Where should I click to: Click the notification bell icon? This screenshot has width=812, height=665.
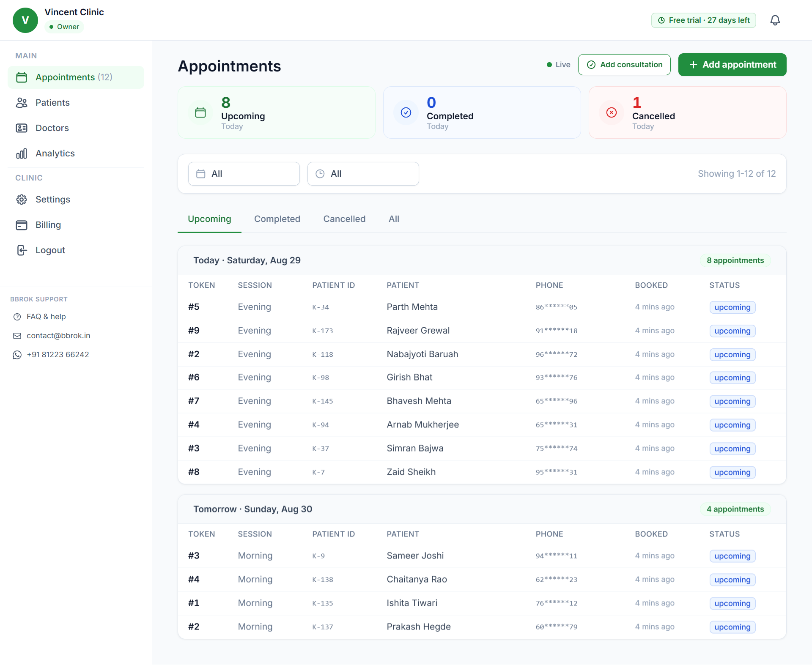click(775, 20)
